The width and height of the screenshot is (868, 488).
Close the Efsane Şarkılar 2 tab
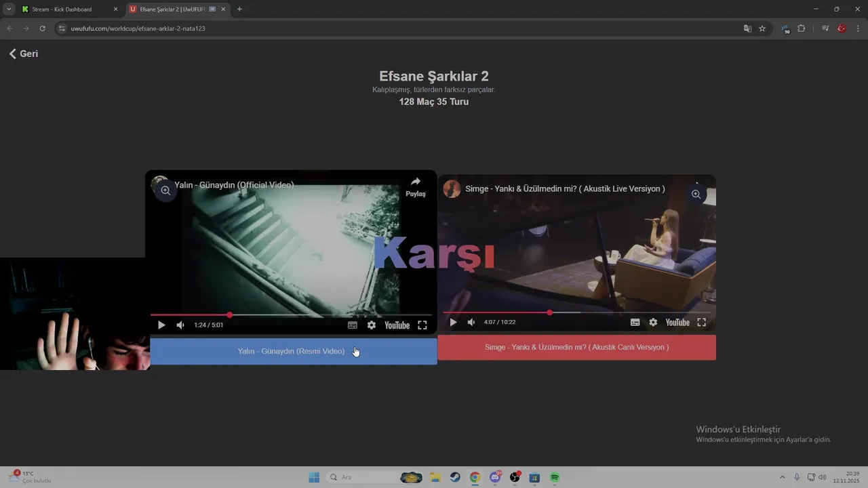(x=223, y=9)
